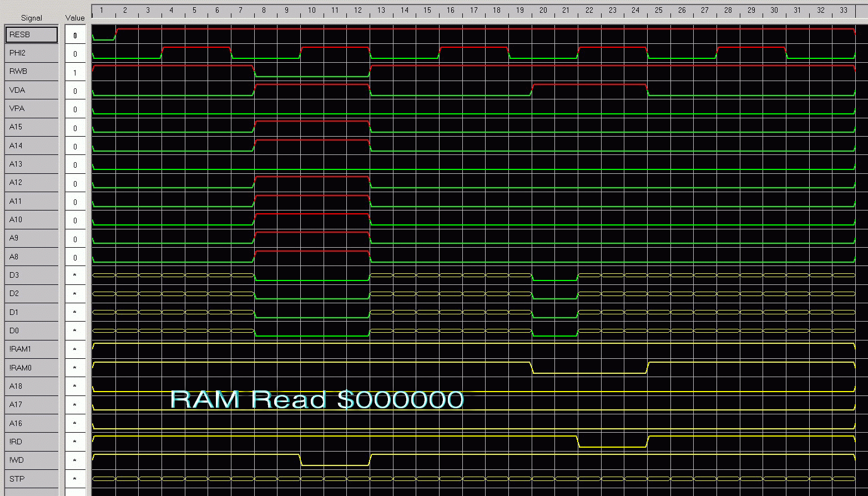This screenshot has width=868, height=496.
Task: Click the Signal column header
Action: point(31,18)
